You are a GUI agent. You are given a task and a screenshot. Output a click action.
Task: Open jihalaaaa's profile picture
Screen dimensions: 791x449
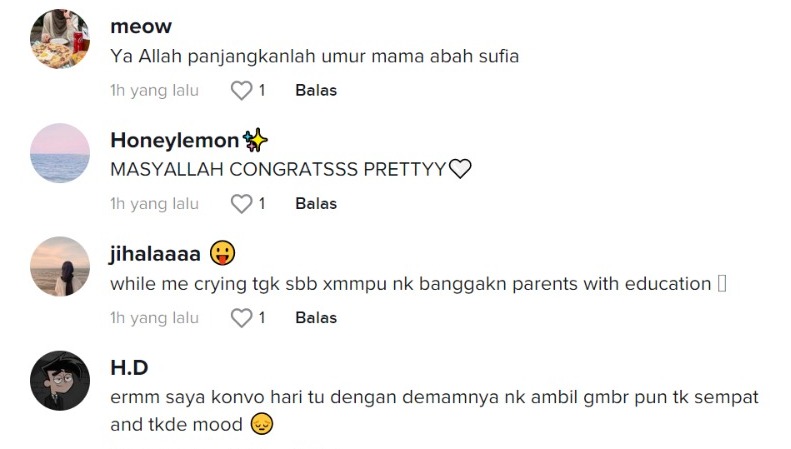(60, 266)
